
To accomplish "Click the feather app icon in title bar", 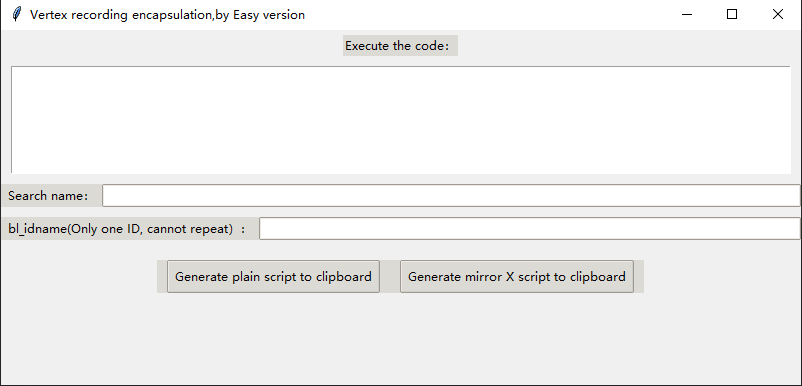I will (x=17, y=14).
